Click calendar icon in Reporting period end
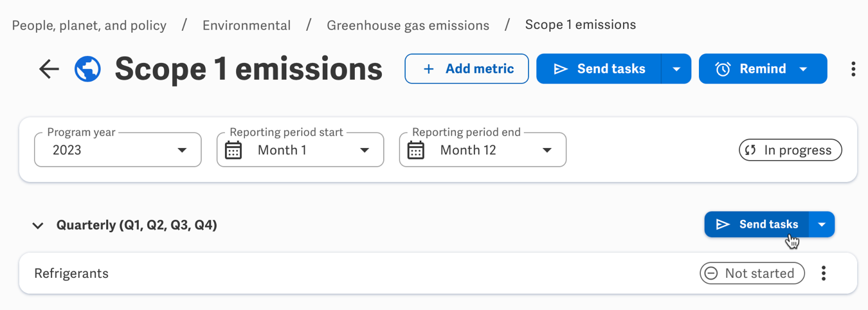Screen dimensions: 868x310 point(416,150)
